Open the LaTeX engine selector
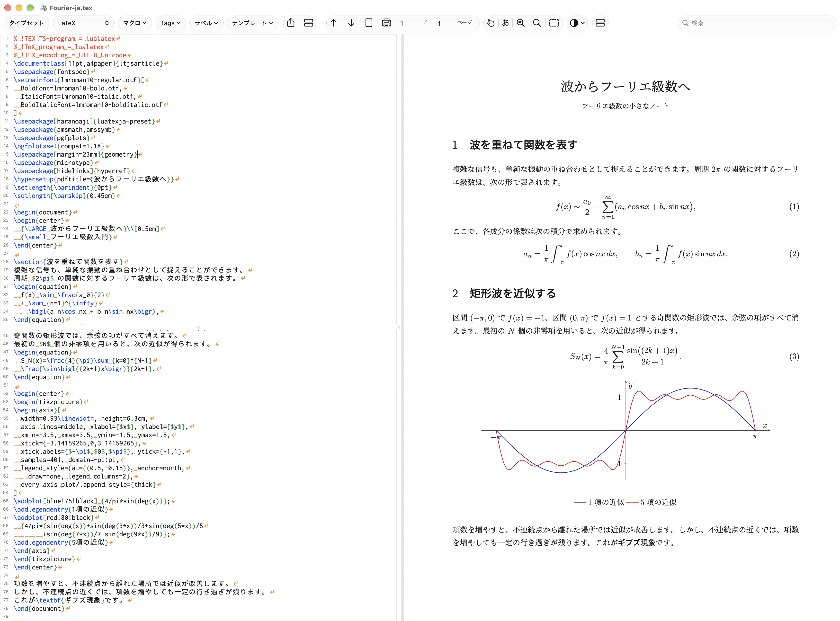Screen dimensions: 840x621 83,23
